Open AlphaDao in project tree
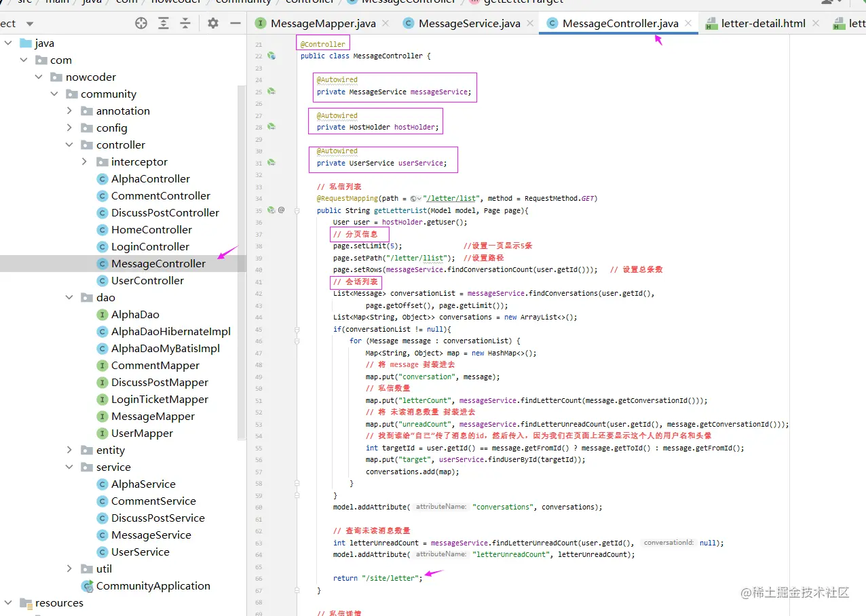The height and width of the screenshot is (616, 866). coord(136,315)
